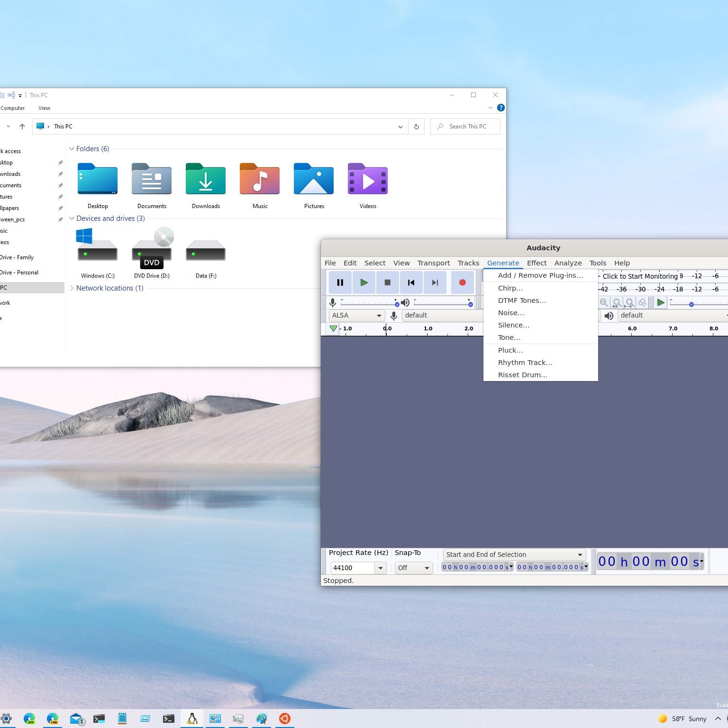Open the default playback device dropdown
The width and height of the screenshot is (728, 728).
pos(673,316)
